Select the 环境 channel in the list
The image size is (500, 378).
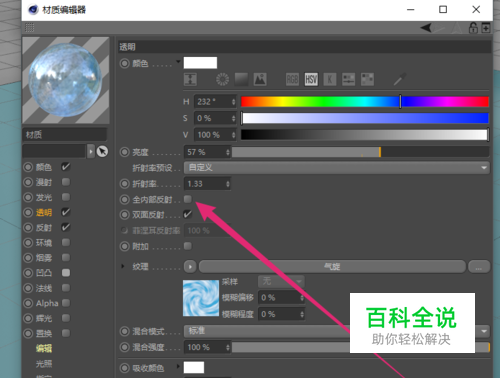tap(44, 243)
